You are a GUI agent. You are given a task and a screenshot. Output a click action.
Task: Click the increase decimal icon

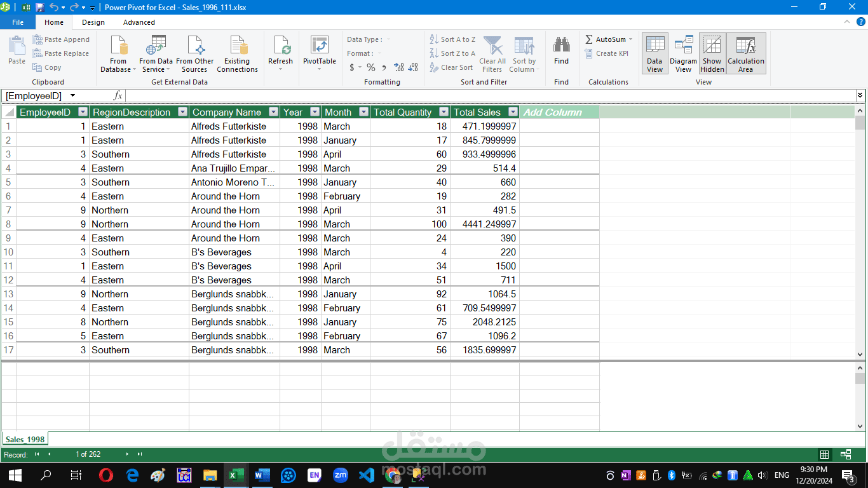pos(398,67)
